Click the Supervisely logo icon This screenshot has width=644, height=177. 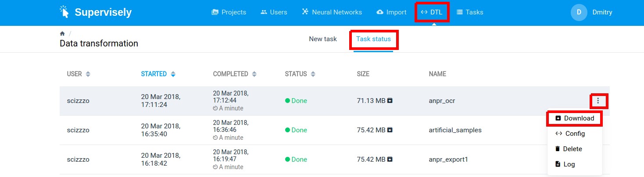click(64, 12)
